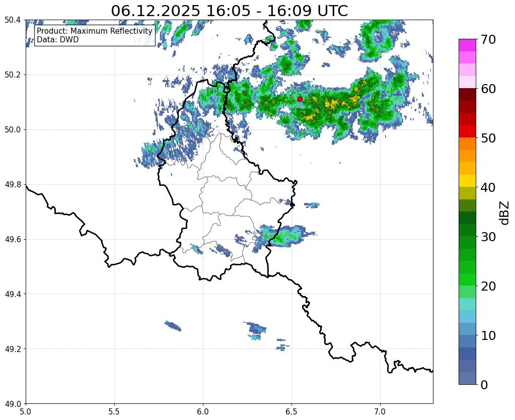This screenshot has width=515, height=420.
Task: Click the colorbar tick label 50
Action: coord(488,138)
